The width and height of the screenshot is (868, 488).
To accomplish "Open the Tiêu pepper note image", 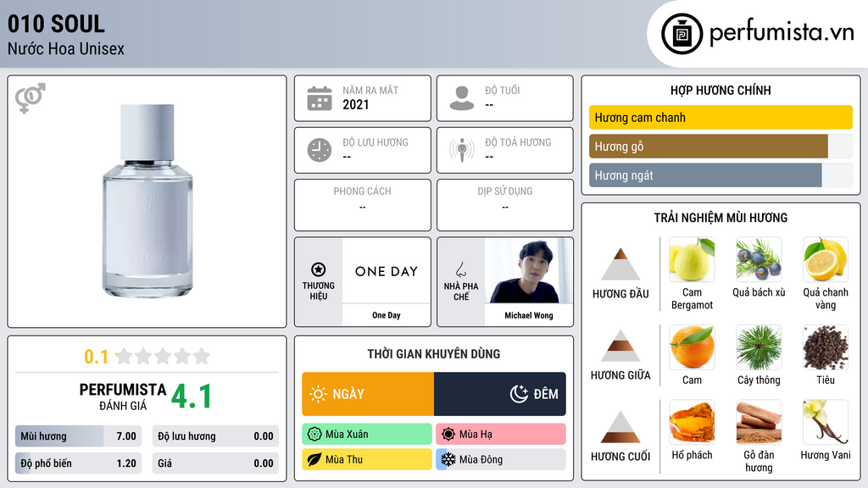I will click(x=826, y=347).
